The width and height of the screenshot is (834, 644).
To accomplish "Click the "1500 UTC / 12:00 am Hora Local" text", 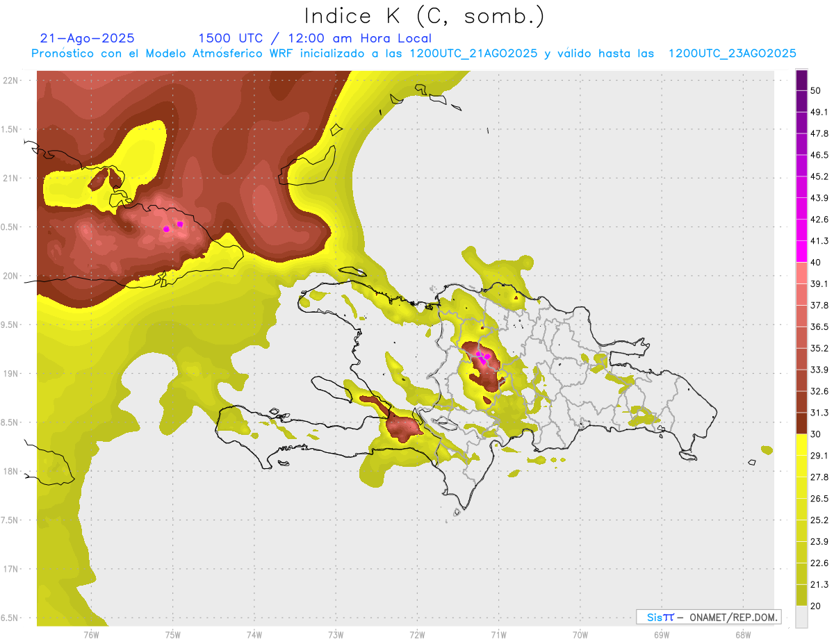I will coord(315,38).
